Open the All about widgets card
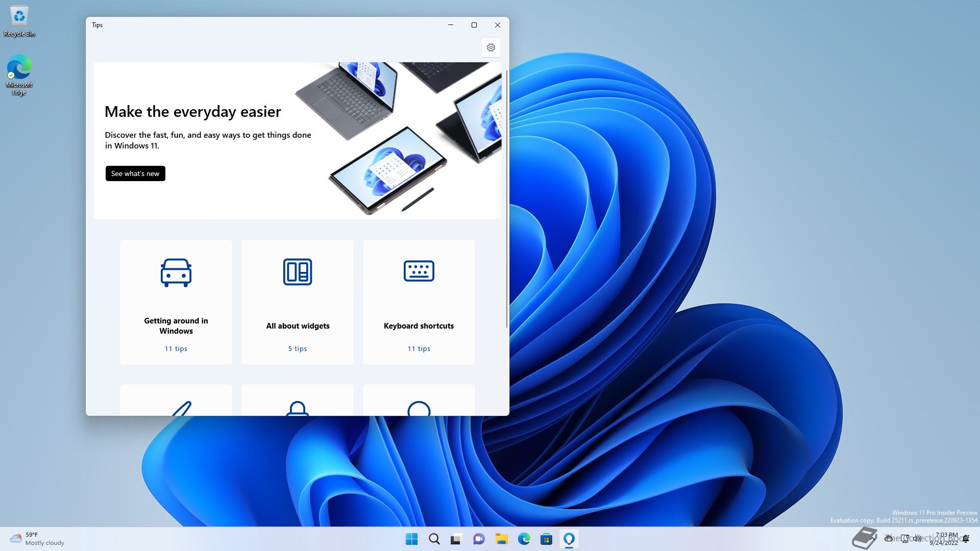 click(x=297, y=302)
